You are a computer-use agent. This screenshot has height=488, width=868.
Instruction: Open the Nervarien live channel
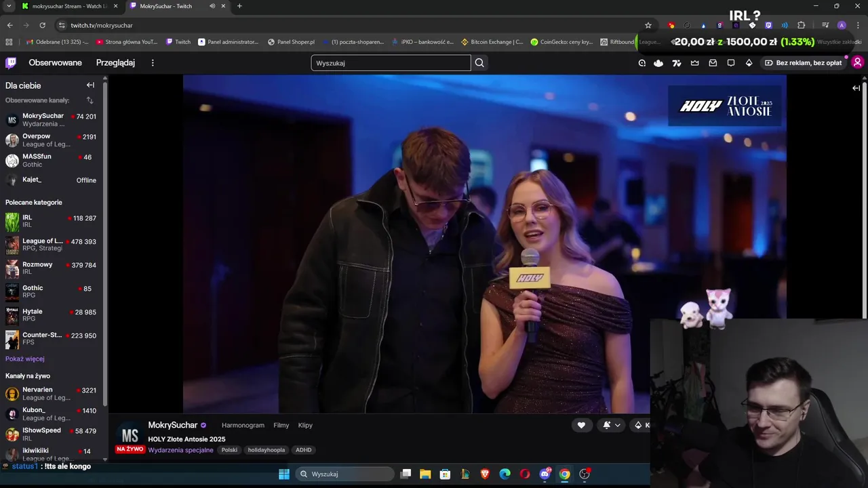pos(51,394)
